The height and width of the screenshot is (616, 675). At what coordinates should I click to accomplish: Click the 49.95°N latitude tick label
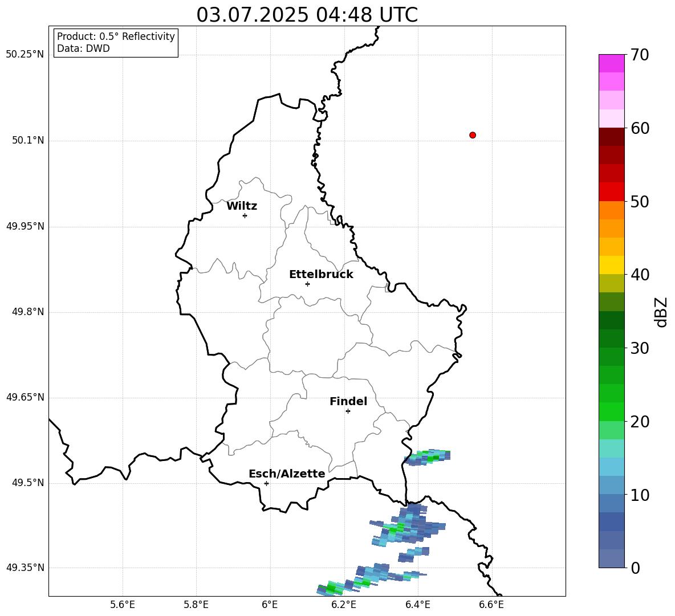[x=25, y=226]
